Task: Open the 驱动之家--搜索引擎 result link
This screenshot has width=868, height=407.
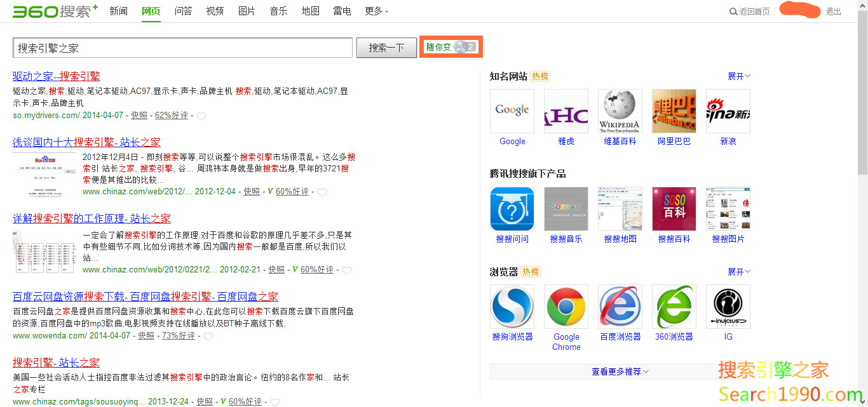Action: click(57, 76)
